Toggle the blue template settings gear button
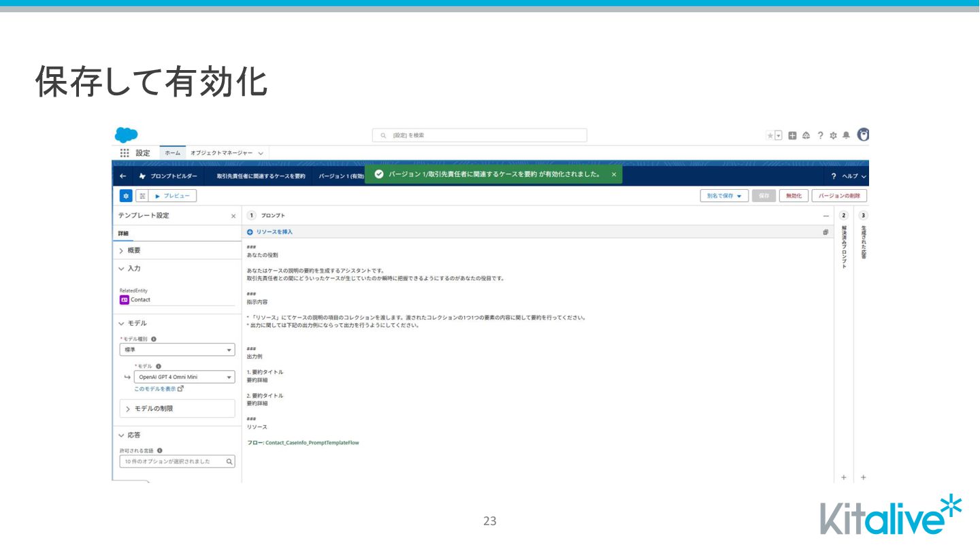 (126, 196)
